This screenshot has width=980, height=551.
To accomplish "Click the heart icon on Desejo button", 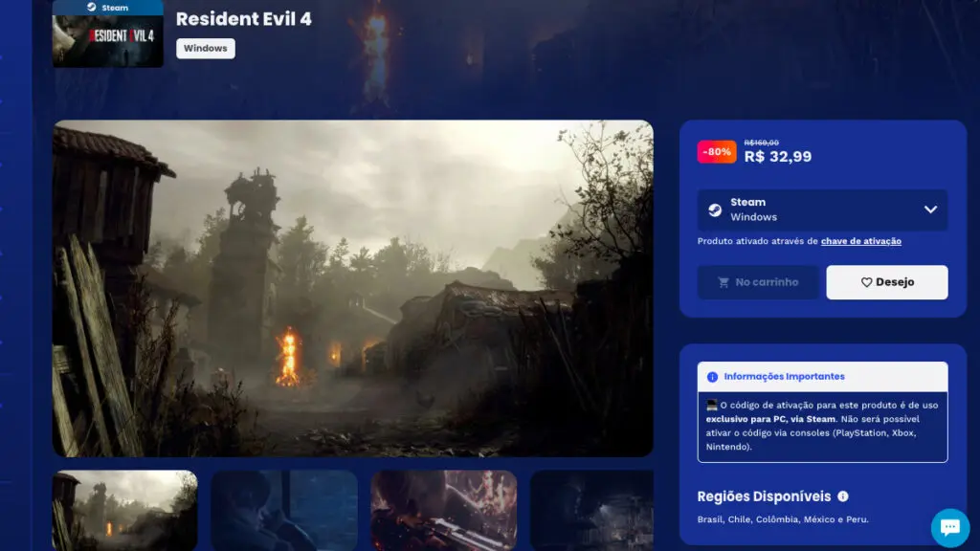I will pyautogui.click(x=866, y=282).
